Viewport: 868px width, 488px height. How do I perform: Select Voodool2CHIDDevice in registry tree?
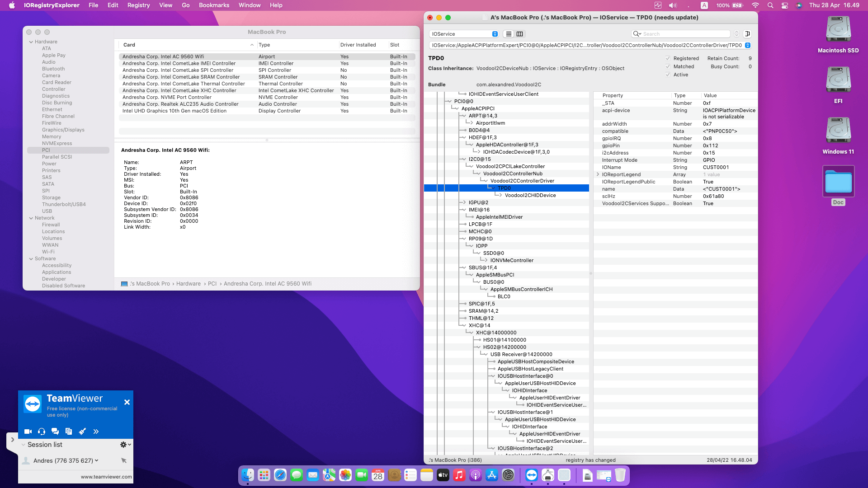530,195
